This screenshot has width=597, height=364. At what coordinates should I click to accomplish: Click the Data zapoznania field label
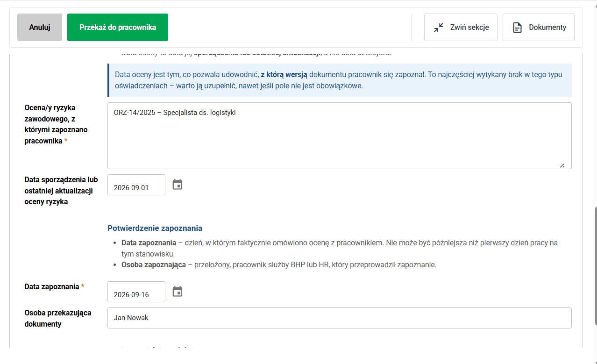pos(54,286)
